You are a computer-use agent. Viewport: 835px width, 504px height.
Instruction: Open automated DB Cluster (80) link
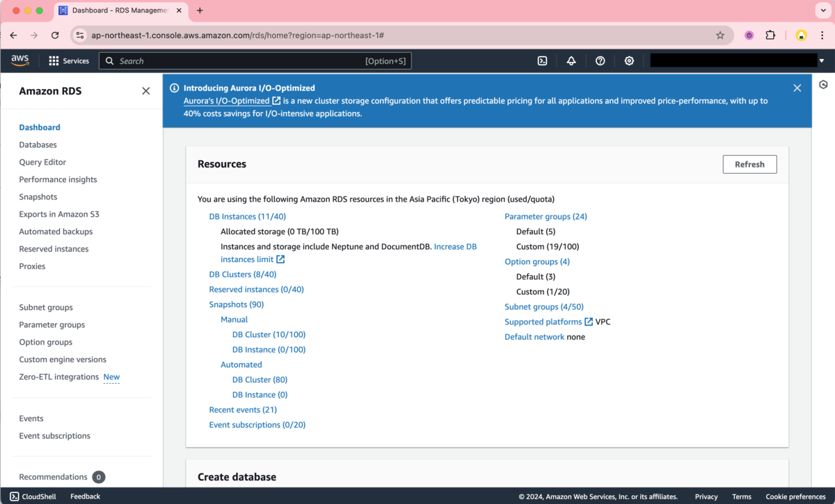pos(260,380)
